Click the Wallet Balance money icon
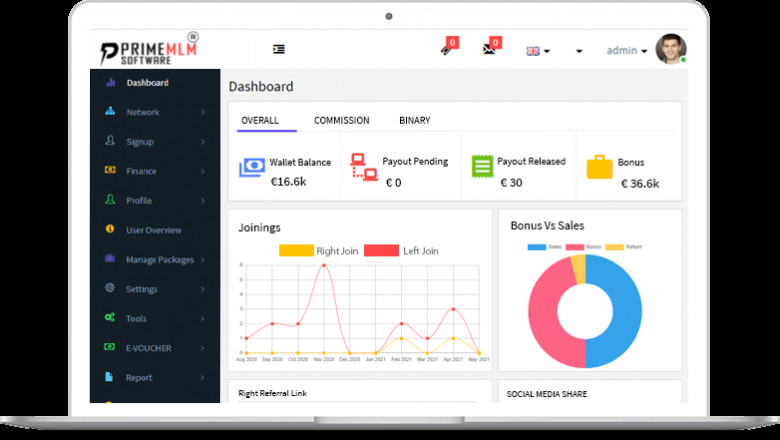 [x=251, y=167]
